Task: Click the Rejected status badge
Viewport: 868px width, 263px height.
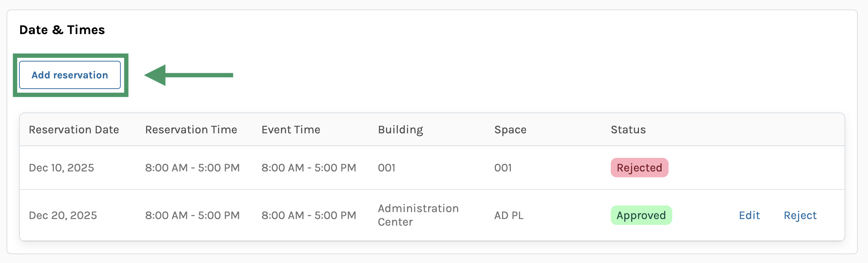Action: 639,168
